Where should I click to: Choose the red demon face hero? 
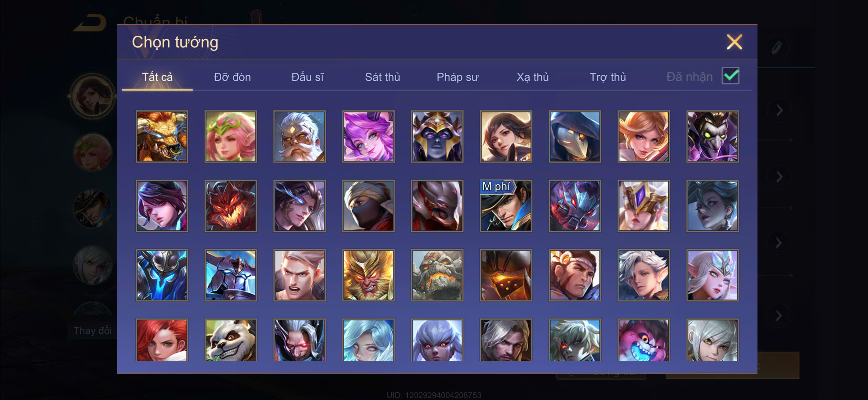click(x=230, y=206)
